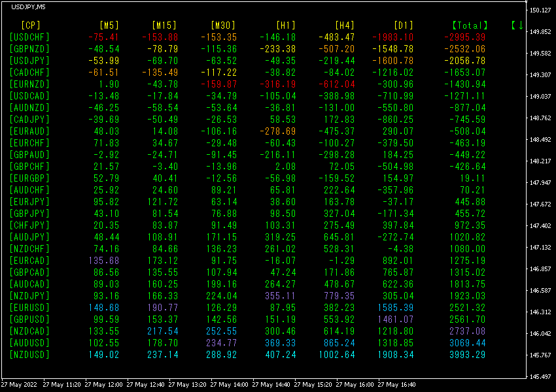Click USDCHF D1 value -1983.10

(x=393, y=37)
